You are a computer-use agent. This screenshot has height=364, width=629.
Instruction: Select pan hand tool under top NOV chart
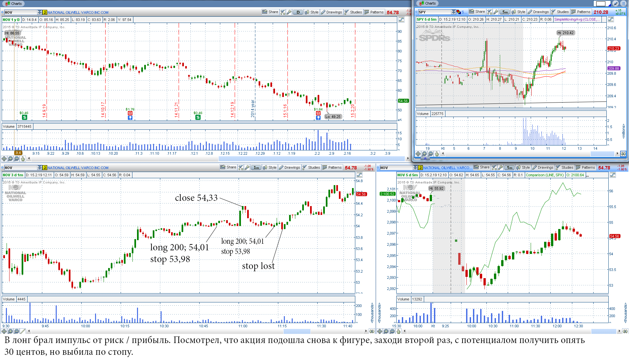[23, 159]
